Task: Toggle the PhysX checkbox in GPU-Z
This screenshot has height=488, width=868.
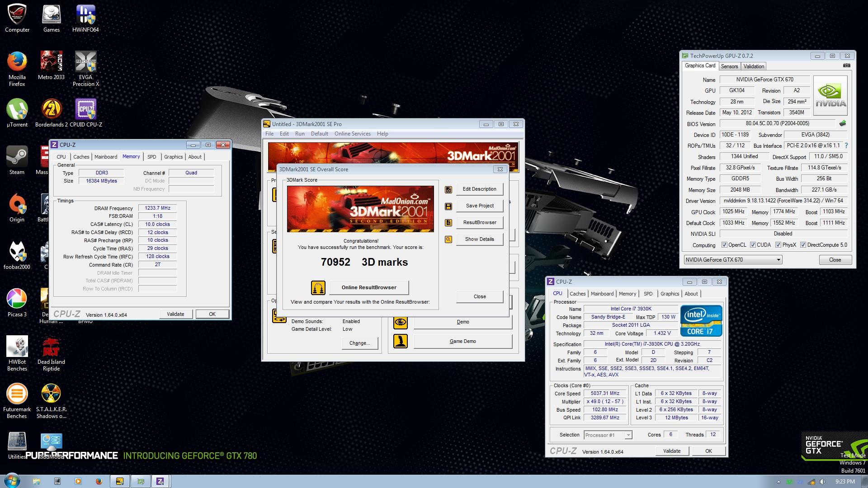Action: pos(778,245)
